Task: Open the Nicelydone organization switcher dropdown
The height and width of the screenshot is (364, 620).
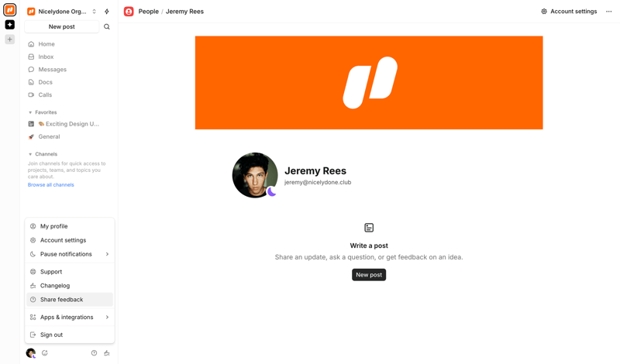Action: 62,12
